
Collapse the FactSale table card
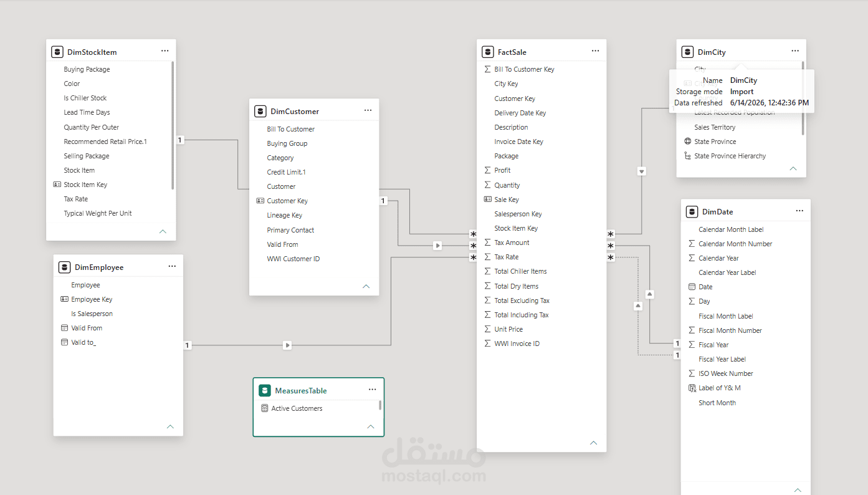pyautogui.click(x=593, y=443)
